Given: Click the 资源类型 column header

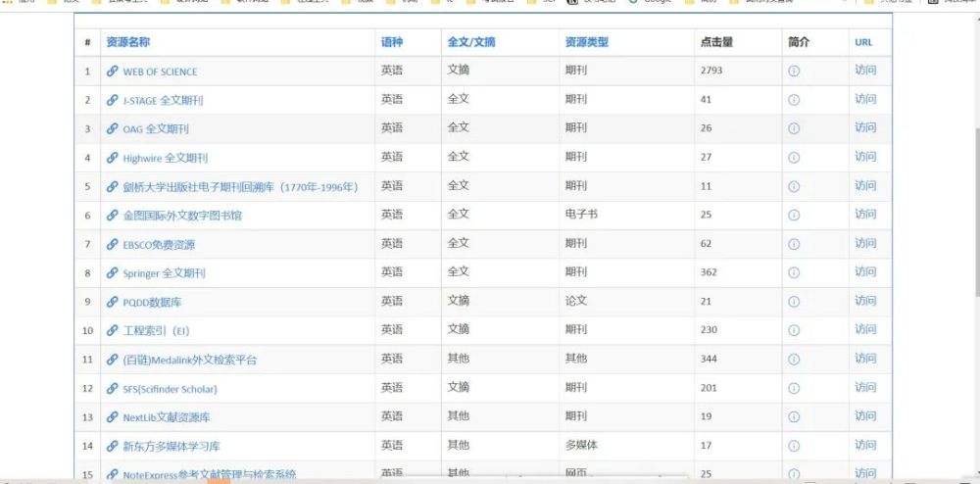Looking at the screenshot, I should (586, 42).
